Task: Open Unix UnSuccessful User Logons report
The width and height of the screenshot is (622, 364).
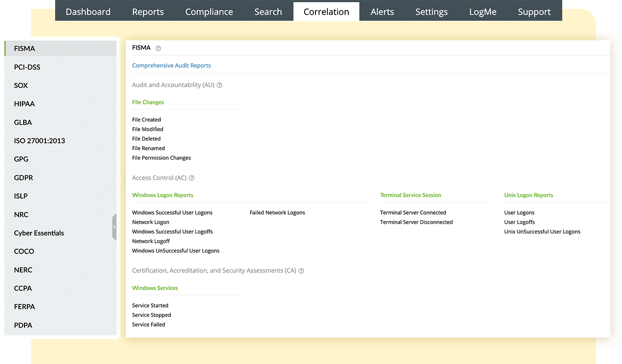Action: pos(542,232)
